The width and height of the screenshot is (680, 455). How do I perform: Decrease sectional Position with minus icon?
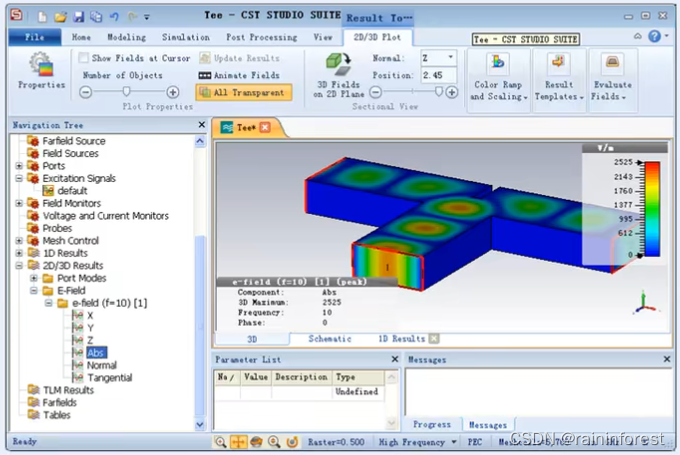tap(376, 92)
